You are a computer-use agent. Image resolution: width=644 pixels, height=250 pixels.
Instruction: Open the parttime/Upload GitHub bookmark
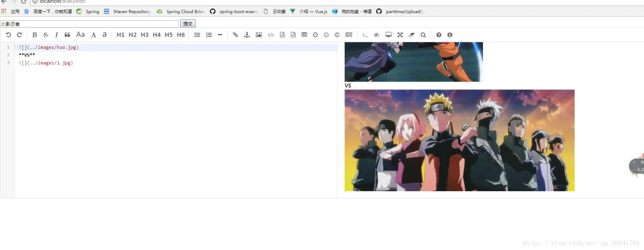[401, 12]
